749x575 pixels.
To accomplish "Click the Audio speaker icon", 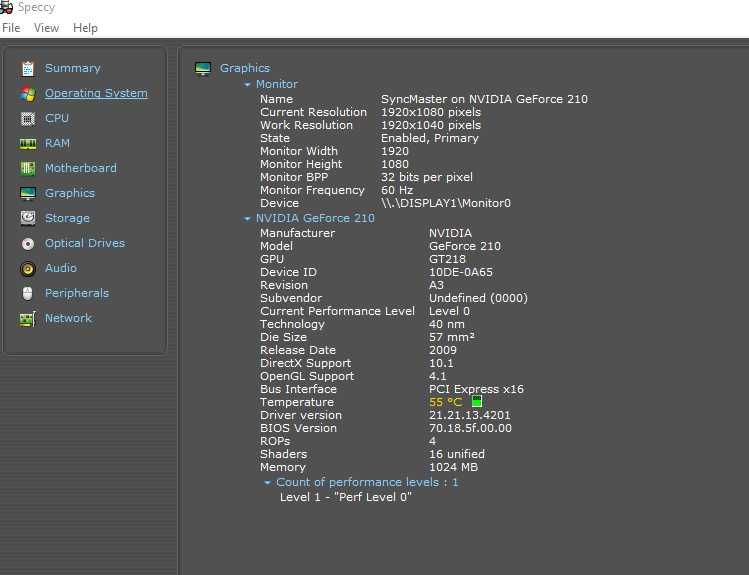I will pos(28,269).
